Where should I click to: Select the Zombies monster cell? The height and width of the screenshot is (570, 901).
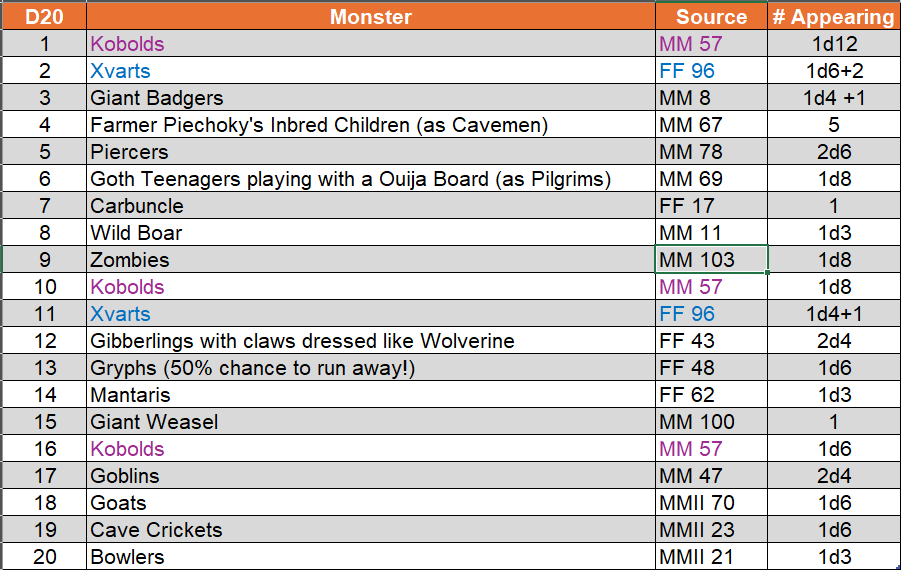coord(371,260)
